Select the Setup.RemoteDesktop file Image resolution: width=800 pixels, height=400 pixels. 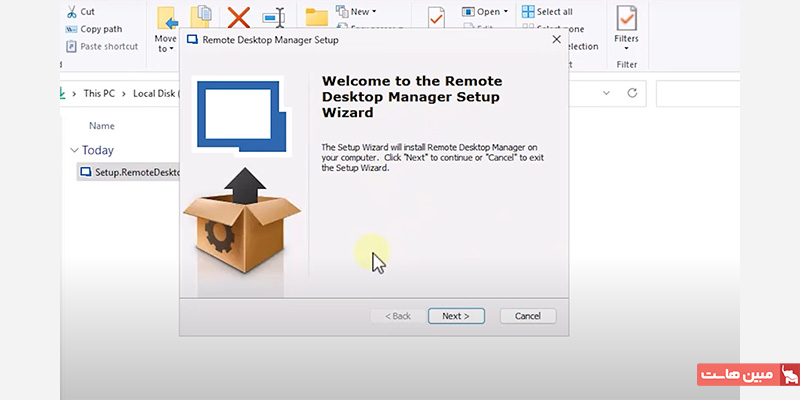point(129,172)
